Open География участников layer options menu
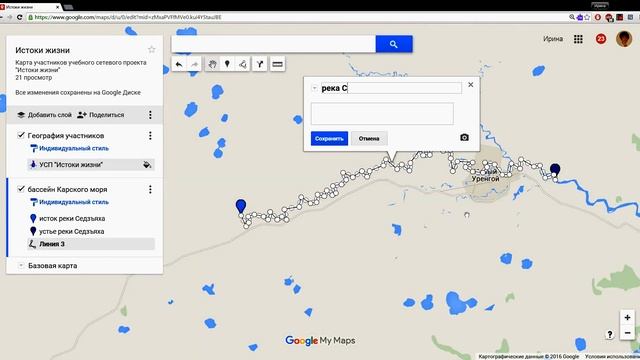The height and width of the screenshot is (360, 640). tap(150, 136)
